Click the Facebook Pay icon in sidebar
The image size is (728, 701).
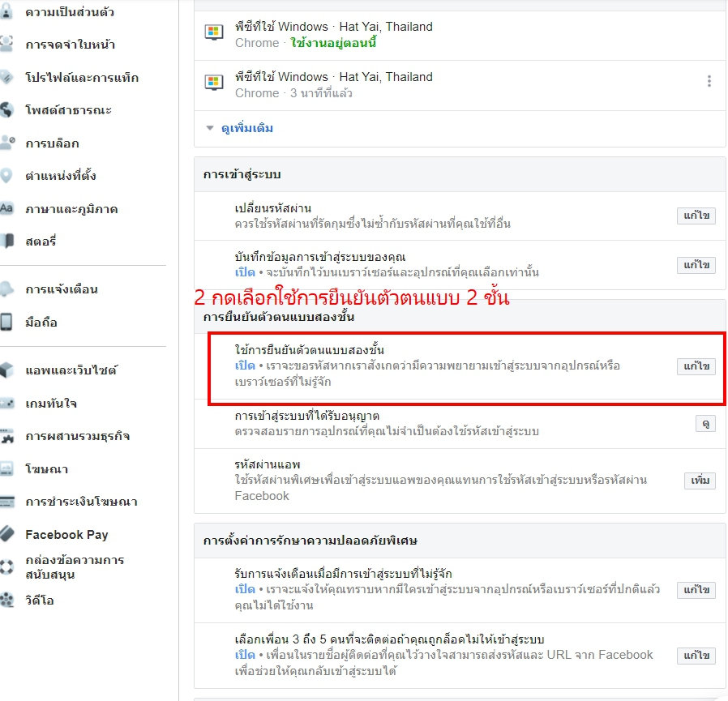click(x=7, y=534)
